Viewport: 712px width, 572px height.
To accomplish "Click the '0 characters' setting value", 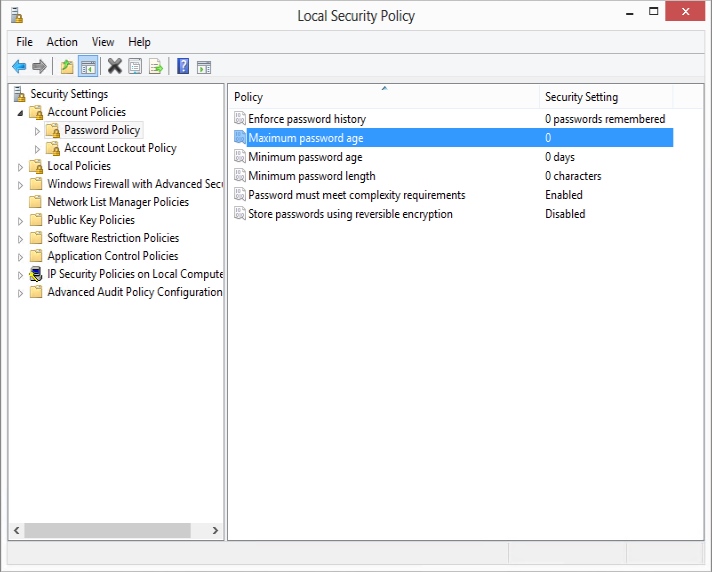I will coord(573,176).
